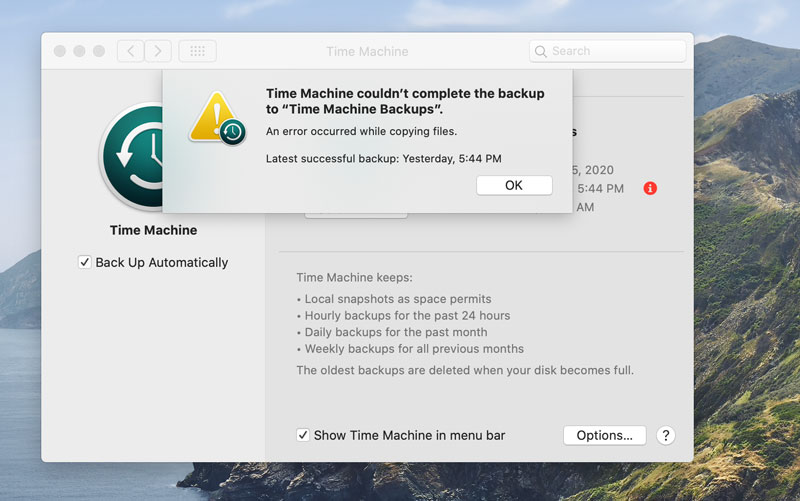This screenshot has width=800, height=501.
Task: Uncheck Show Time Machine in menu bar
Action: [x=303, y=435]
